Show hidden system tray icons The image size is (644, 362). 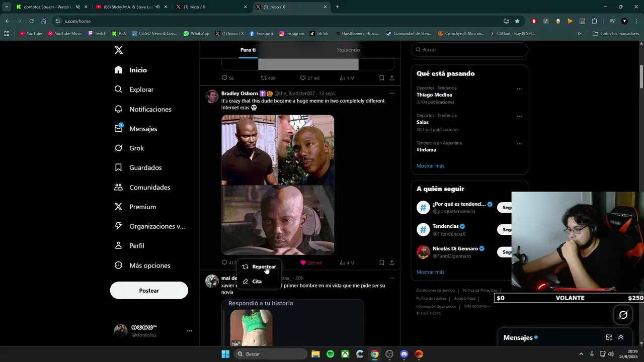581,354
